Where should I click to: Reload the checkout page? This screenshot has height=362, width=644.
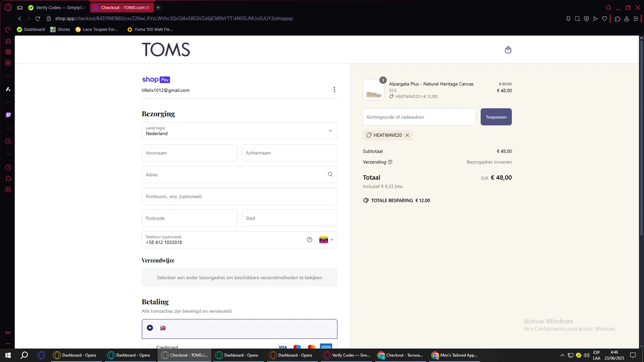38,18
